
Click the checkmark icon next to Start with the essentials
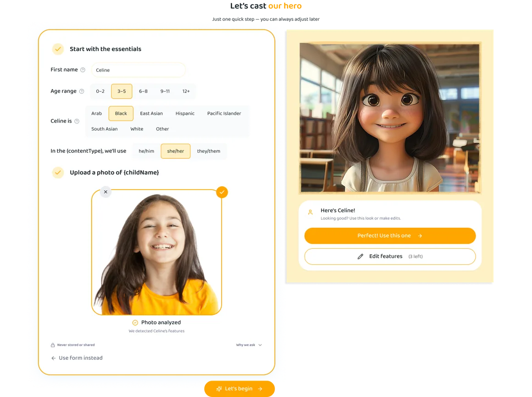pos(58,49)
